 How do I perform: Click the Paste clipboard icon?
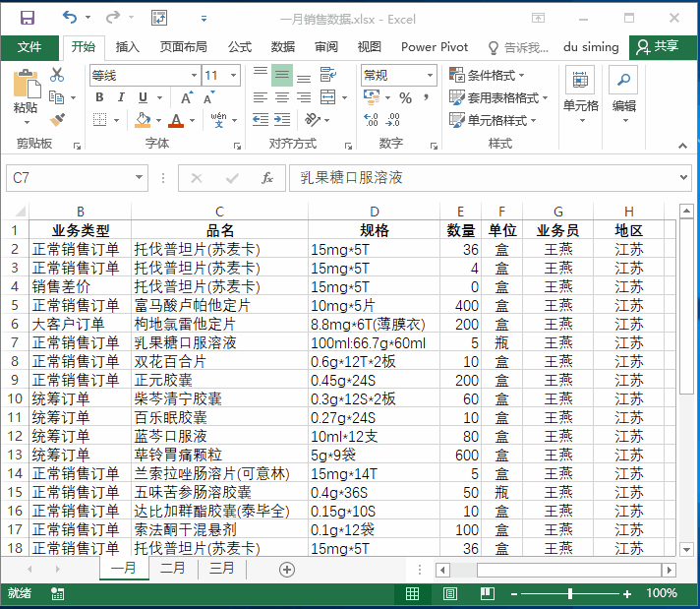pos(27,84)
